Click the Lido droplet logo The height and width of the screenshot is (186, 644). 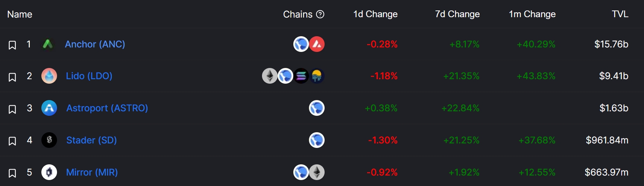(49, 76)
